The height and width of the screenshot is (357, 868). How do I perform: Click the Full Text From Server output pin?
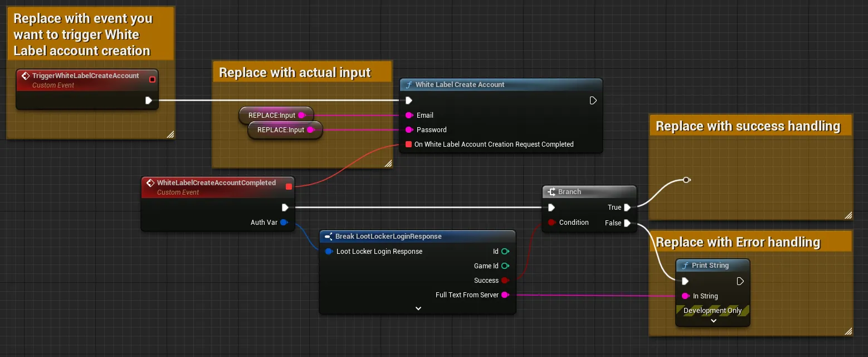pos(505,295)
